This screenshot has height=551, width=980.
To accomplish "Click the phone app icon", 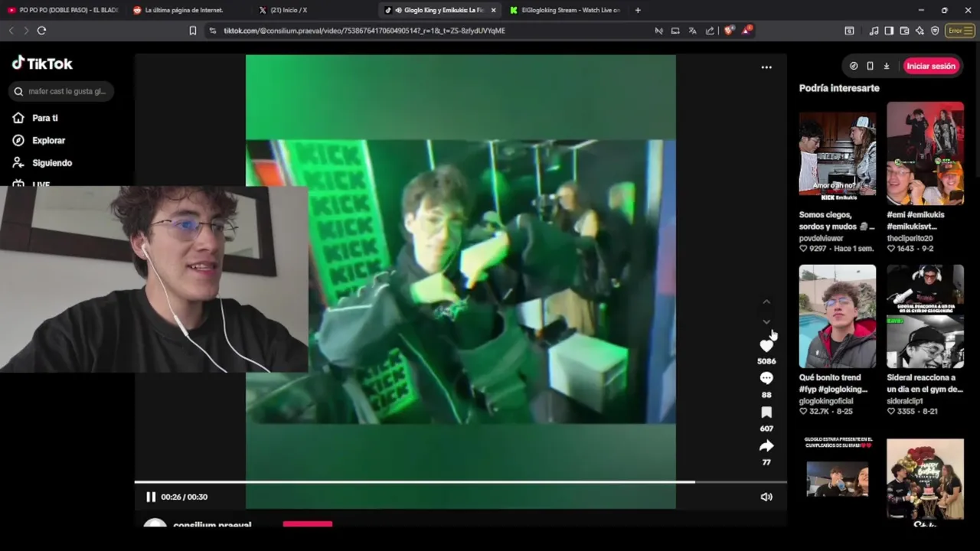I will 870,66.
